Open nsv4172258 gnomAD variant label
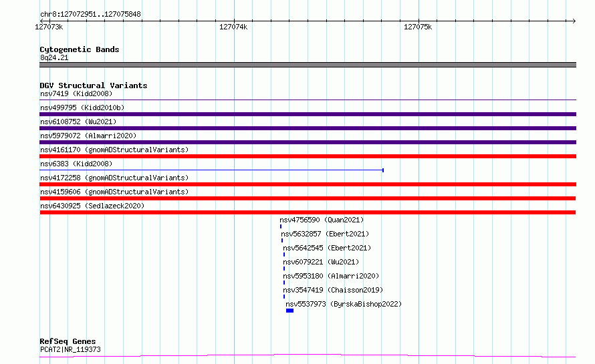This screenshot has height=364, width=595. [114, 178]
